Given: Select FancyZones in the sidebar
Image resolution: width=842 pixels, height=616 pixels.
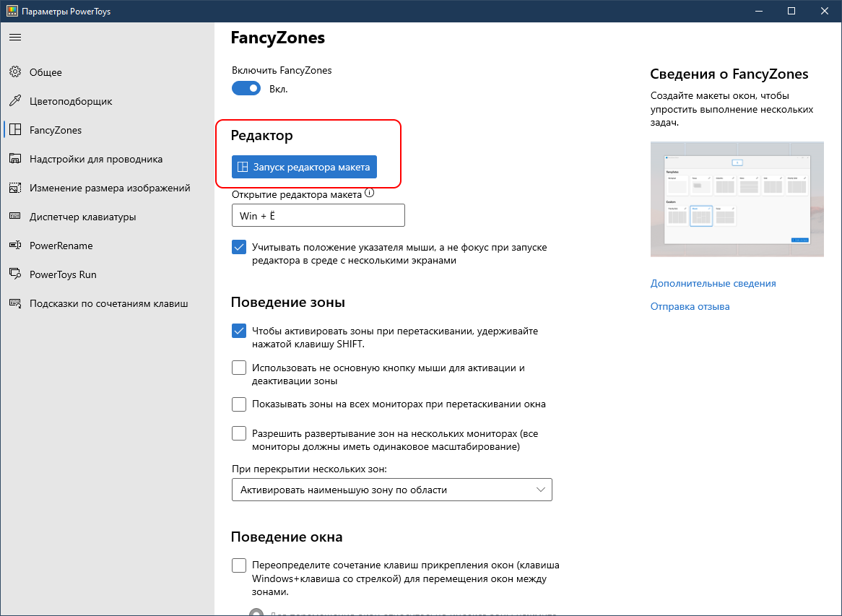Looking at the screenshot, I should coord(108,130).
